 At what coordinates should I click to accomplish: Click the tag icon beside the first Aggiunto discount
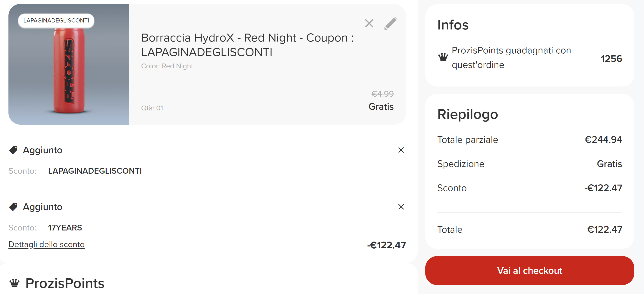(14, 150)
